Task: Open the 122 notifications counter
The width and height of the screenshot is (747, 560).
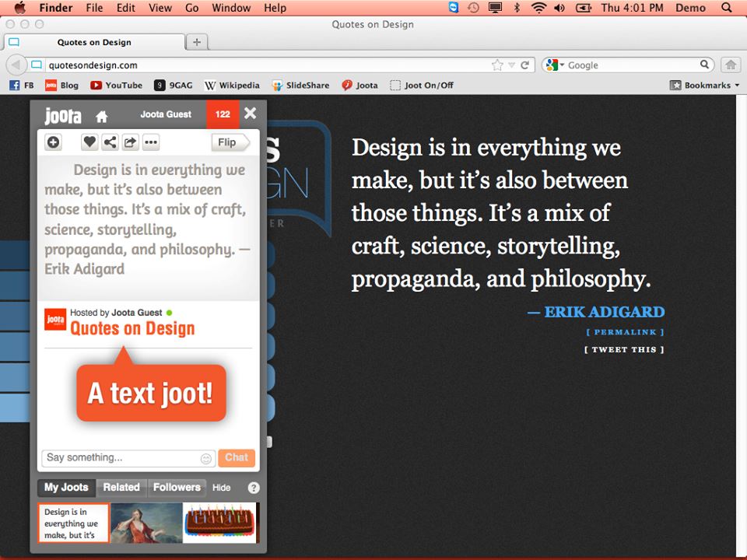Action: pos(223,114)
